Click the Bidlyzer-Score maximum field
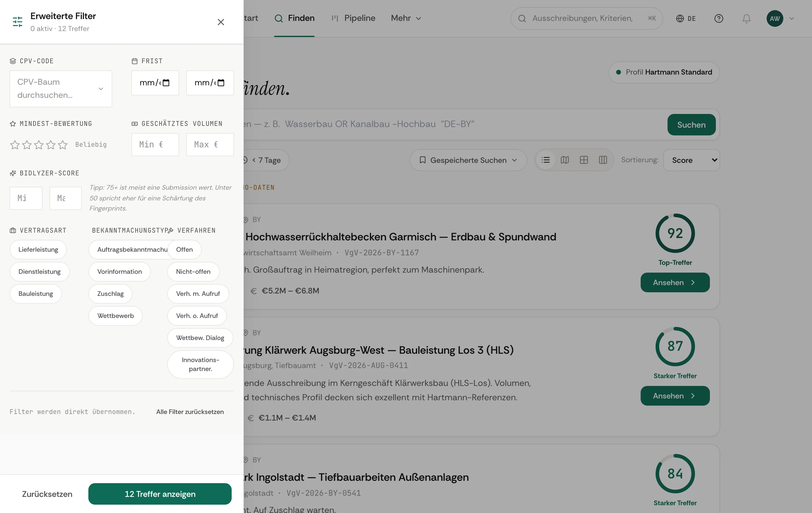Viewport: 812px width, 513px height. click(x=66, y=198)
